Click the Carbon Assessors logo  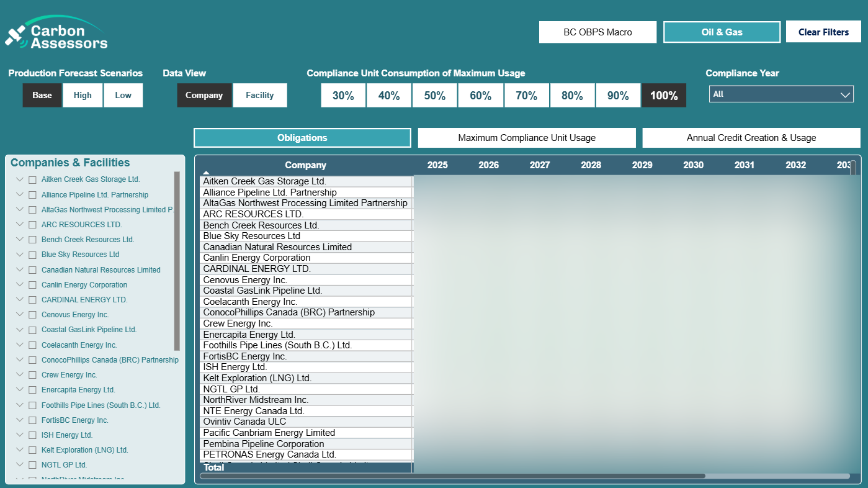click(56, 34)
